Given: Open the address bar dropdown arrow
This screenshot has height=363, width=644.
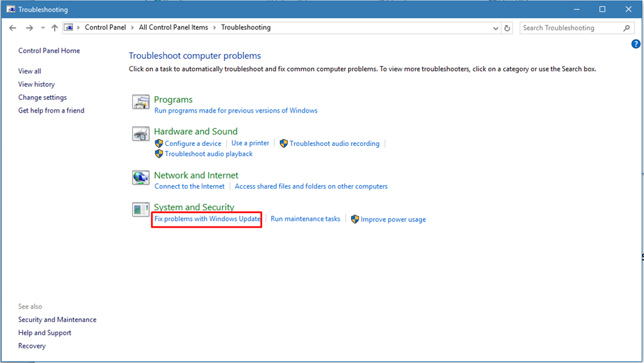Looking at the screenshot, I should [496, 28].
